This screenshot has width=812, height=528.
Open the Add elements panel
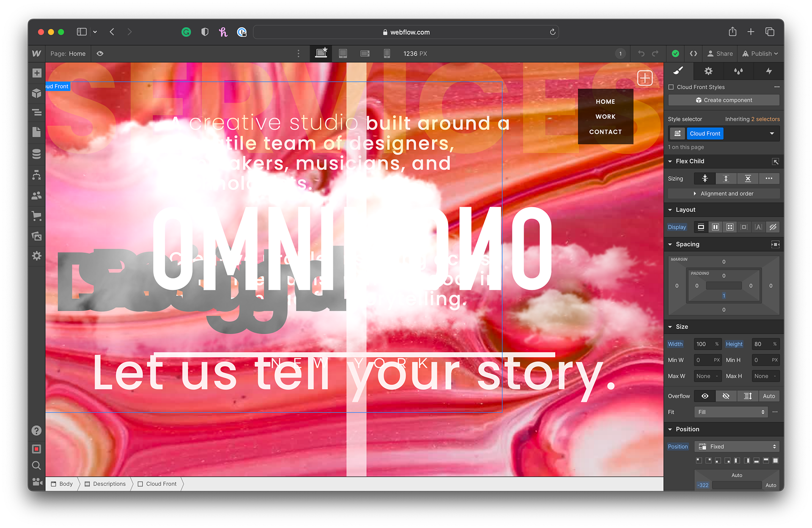point(37,73)
